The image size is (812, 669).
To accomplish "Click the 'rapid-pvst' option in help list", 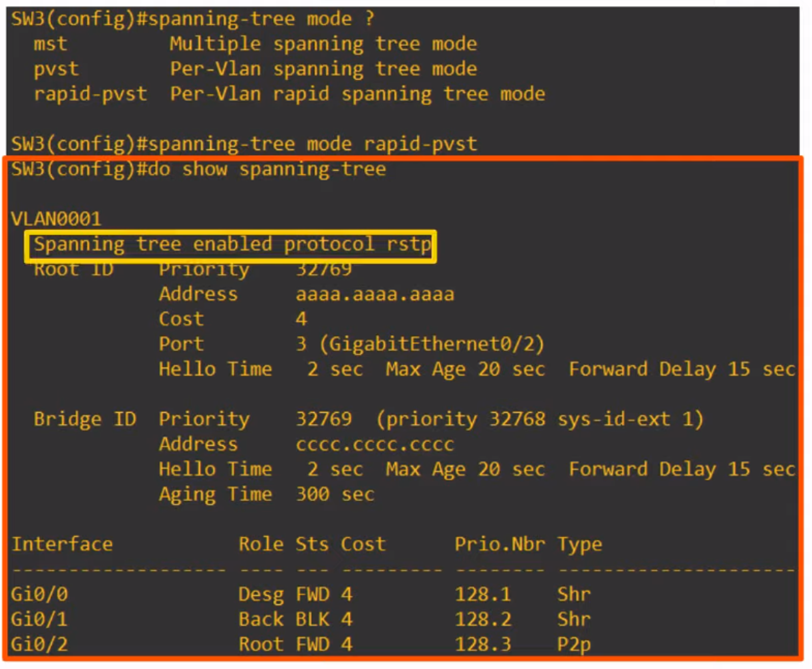I will 90,94.
